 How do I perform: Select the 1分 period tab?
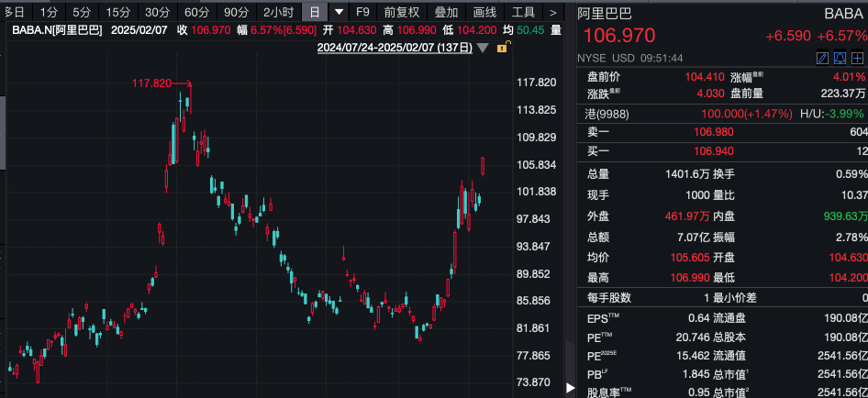49,12
